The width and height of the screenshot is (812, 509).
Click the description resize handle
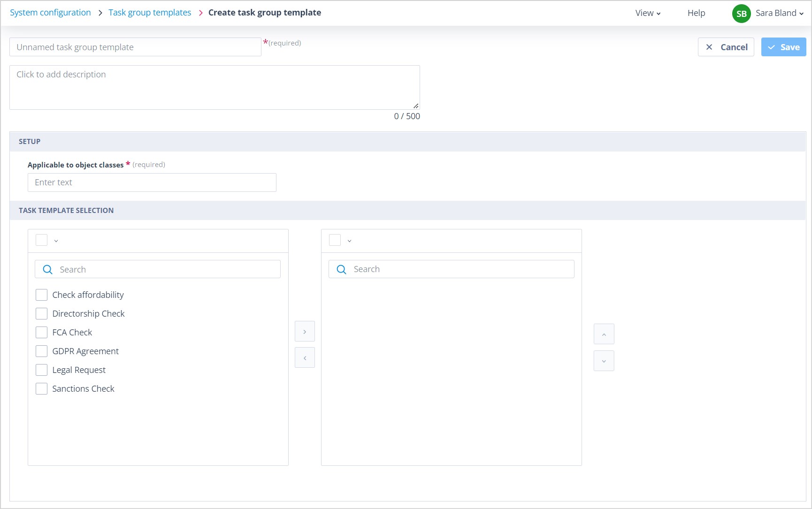[416, 106]
